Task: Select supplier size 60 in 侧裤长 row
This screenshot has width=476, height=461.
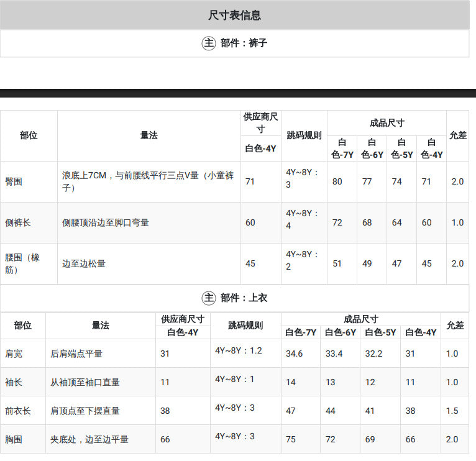Action: 250,222
